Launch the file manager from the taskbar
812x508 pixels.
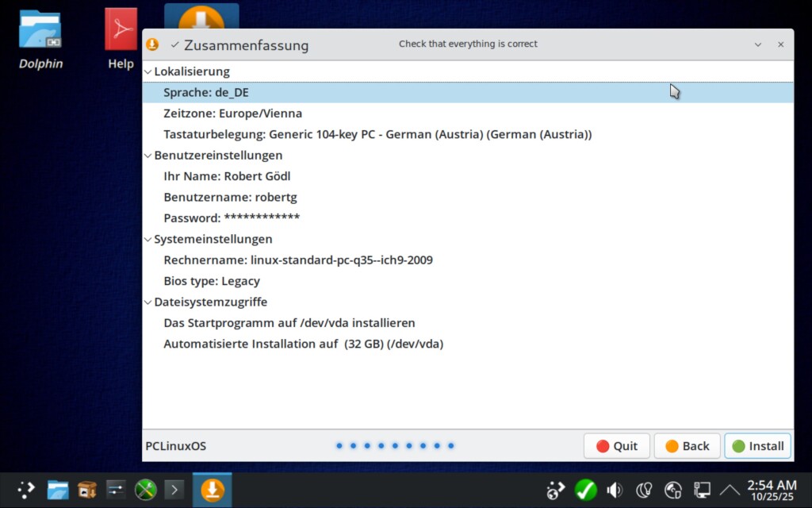[x=57, y=490]
